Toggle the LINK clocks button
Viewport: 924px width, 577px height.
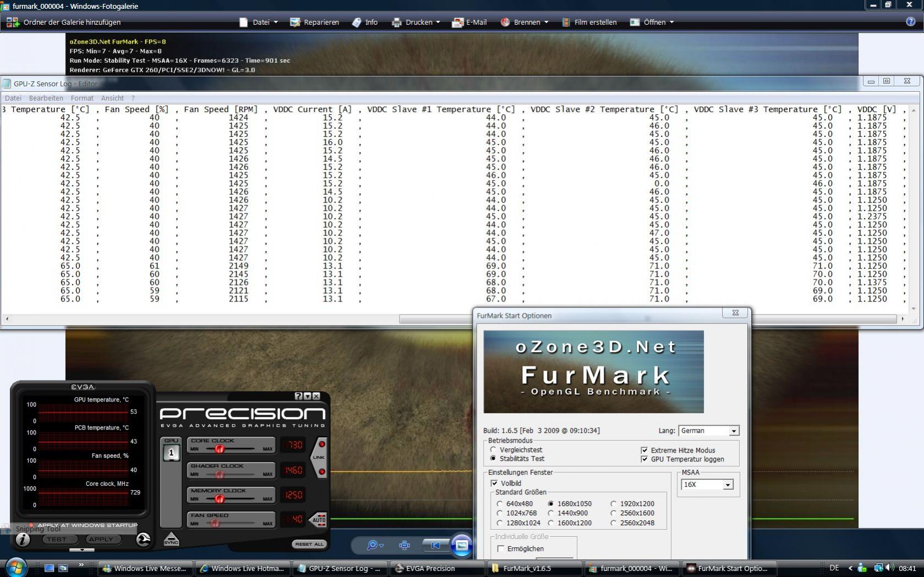click(x=319, y=458)
